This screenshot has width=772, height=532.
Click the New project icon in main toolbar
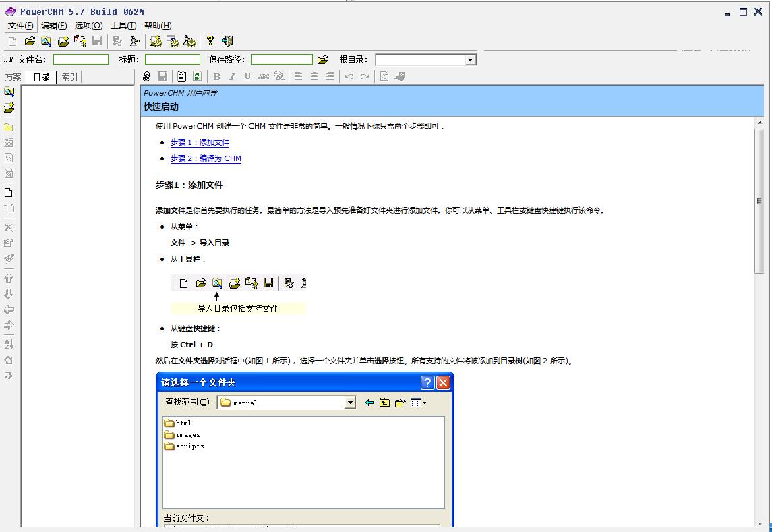13,41
